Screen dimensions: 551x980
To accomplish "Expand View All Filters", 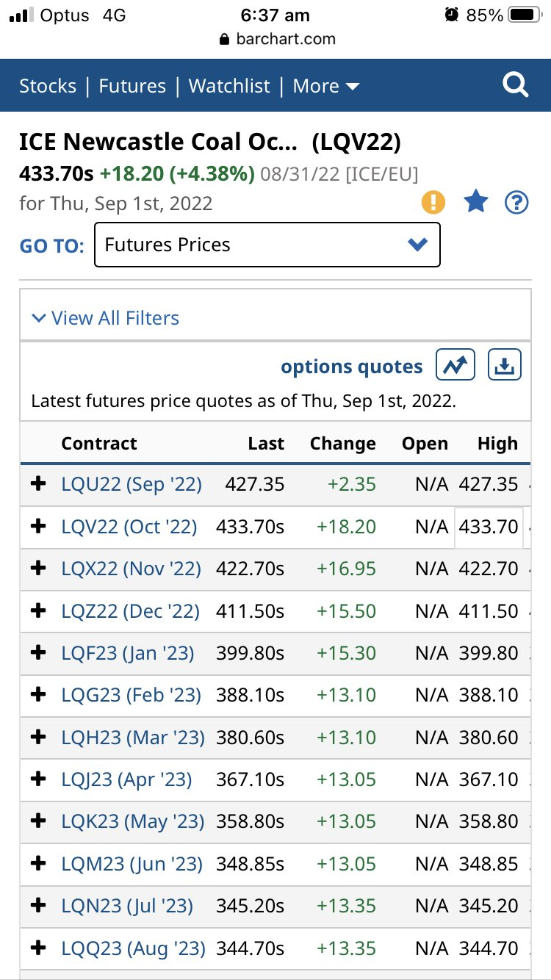I will [106, 318].
